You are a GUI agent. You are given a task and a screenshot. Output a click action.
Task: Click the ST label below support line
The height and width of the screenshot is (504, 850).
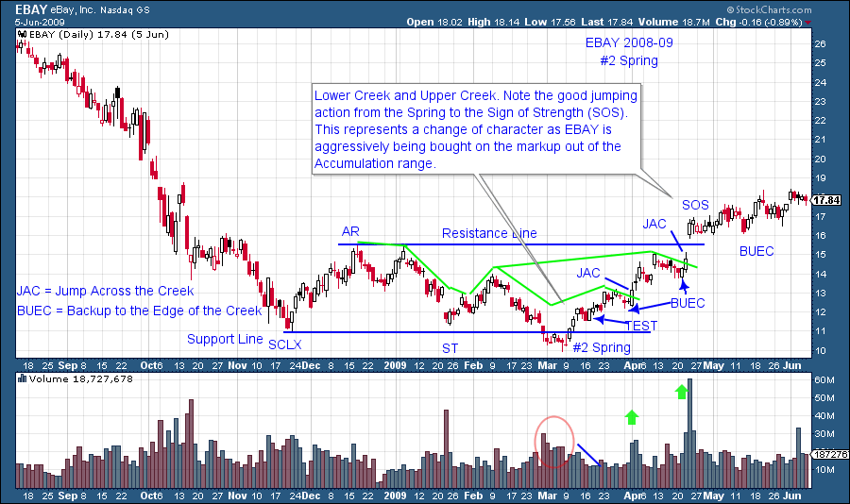click(450, 348)
